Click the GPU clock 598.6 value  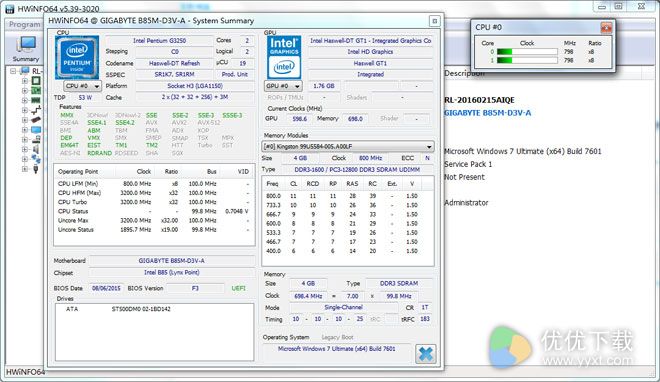(299, 119)
